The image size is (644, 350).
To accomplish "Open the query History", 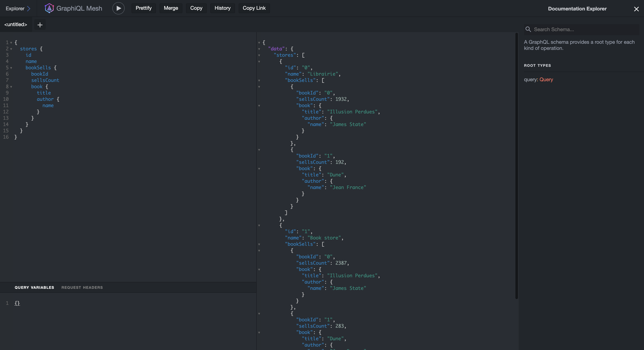I will point(222,8).
